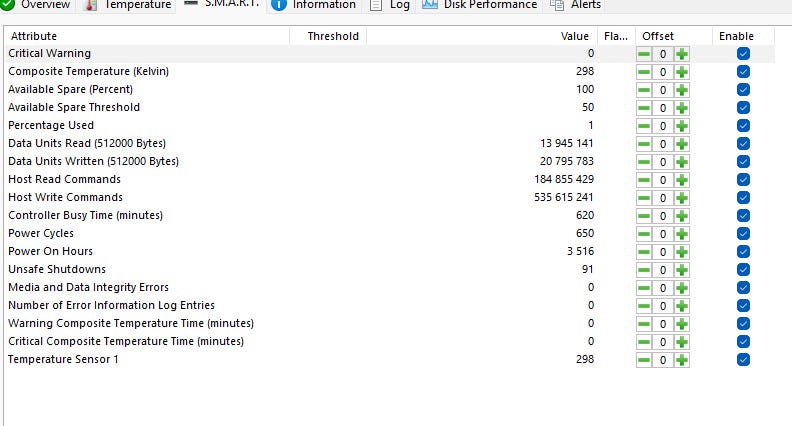Sort by the Value column header

pyautogui.click(x=482, y=36)
